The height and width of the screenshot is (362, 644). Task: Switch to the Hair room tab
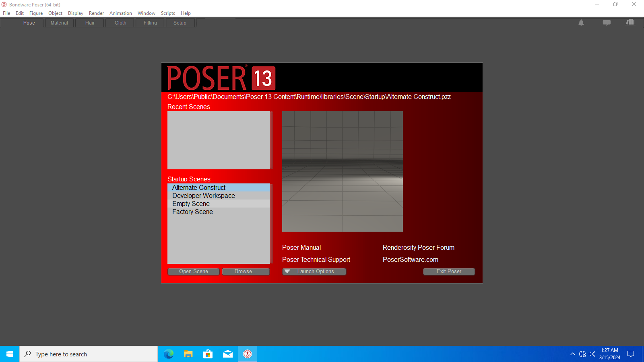click(x=90, y=23)
